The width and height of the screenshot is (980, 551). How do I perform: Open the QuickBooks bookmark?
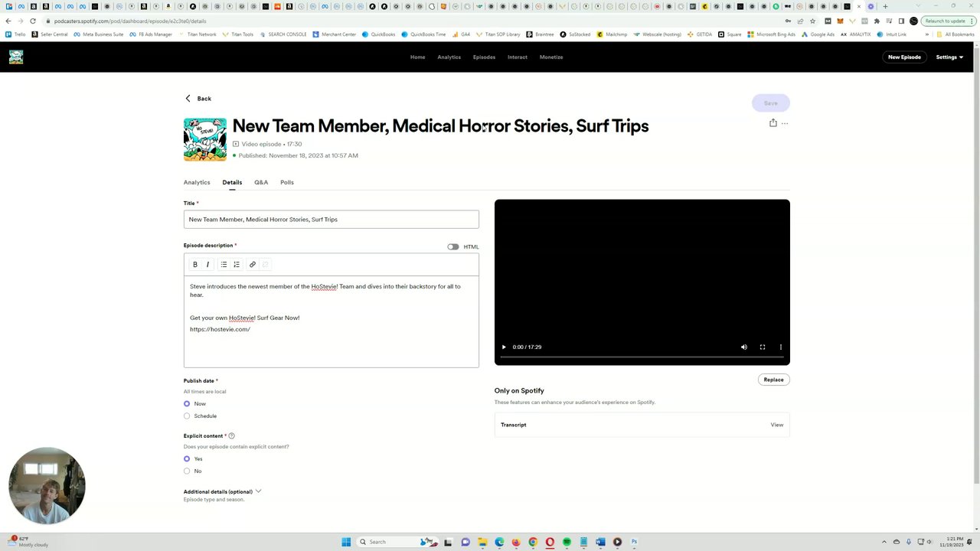(379, 34)
